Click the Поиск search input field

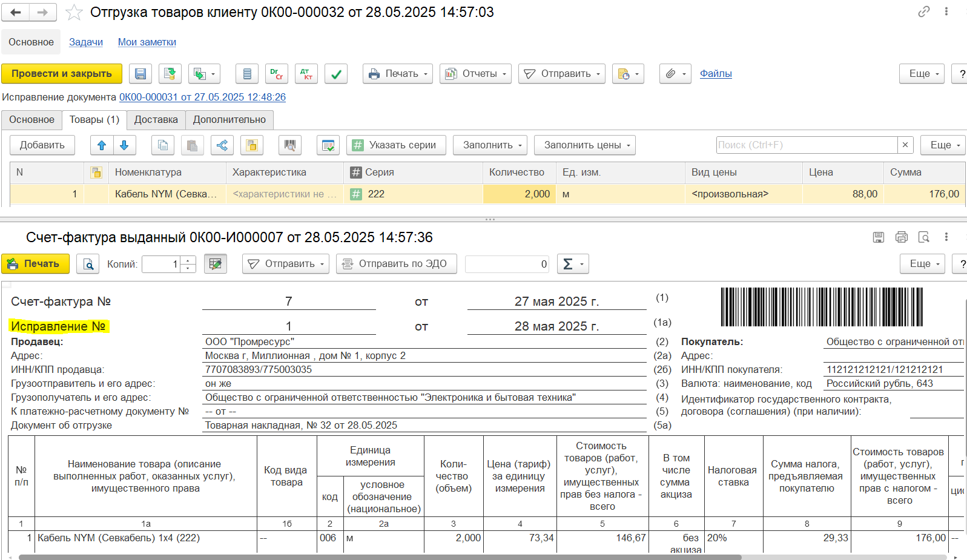tap(807, 145)
